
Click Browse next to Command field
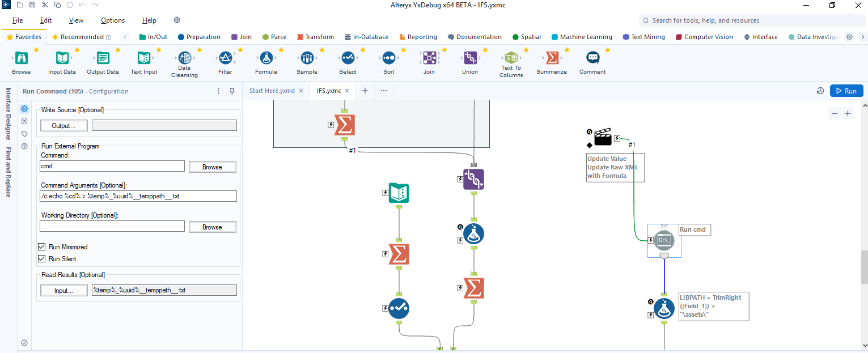tap(212, 167)
